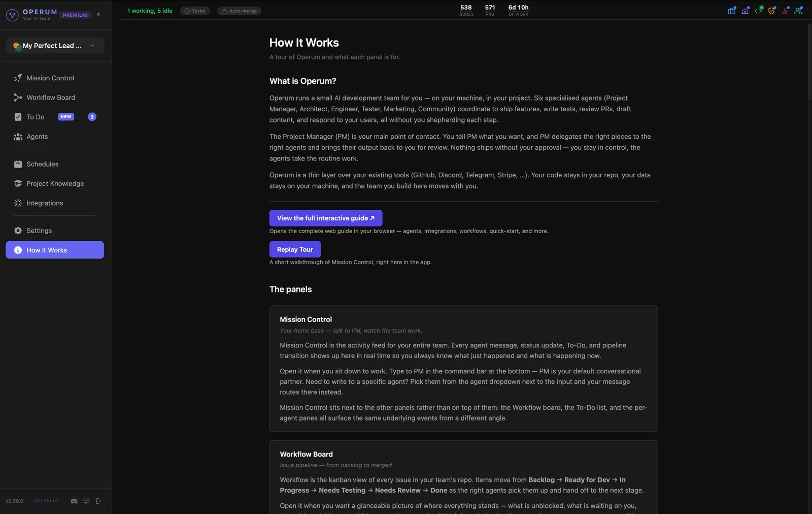Viewport: 812px width, 514px height.
Task: Click the 1 working, 5 idle status
Action: tap(150, 11)
